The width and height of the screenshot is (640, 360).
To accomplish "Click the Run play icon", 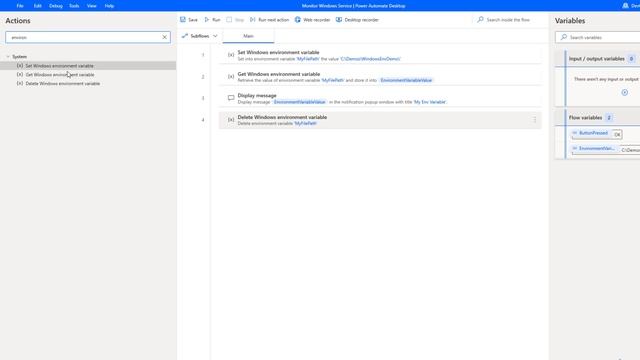I will 207,20.
